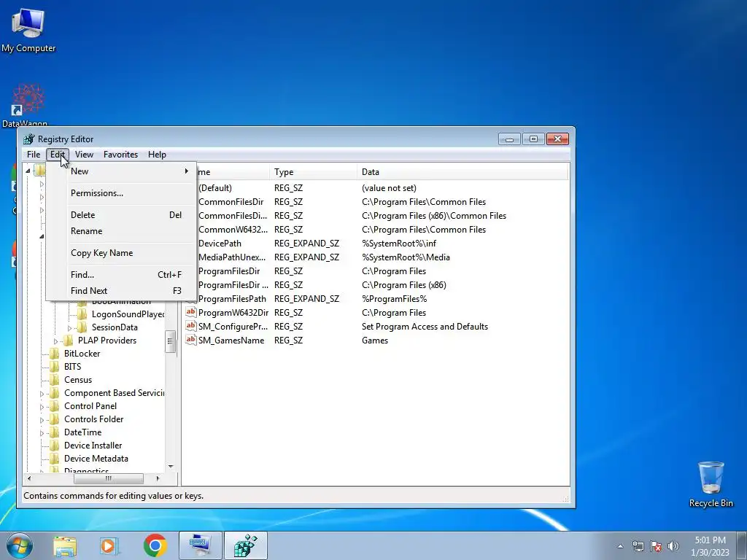
Task: Open the File menu
Action: tap(34, 155)
